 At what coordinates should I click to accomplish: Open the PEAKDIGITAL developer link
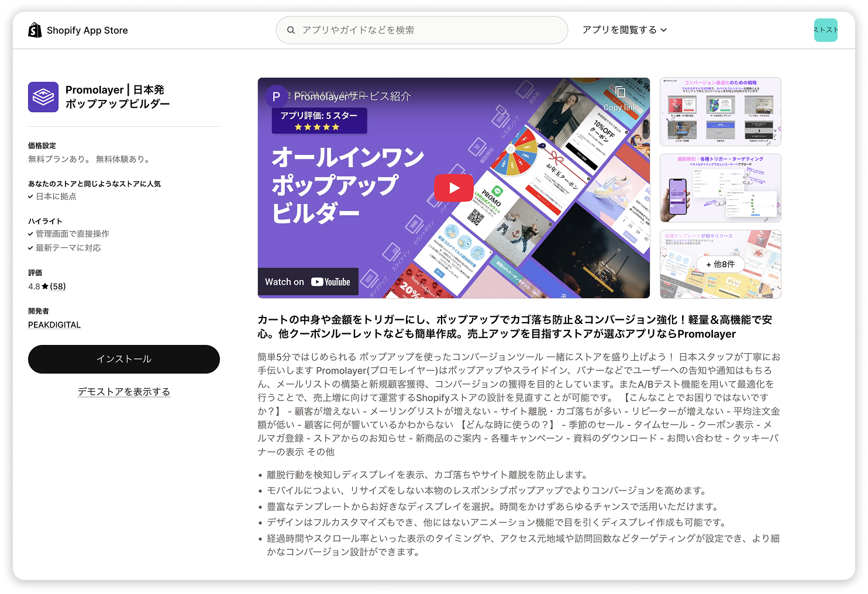click(x=54, y=325)
